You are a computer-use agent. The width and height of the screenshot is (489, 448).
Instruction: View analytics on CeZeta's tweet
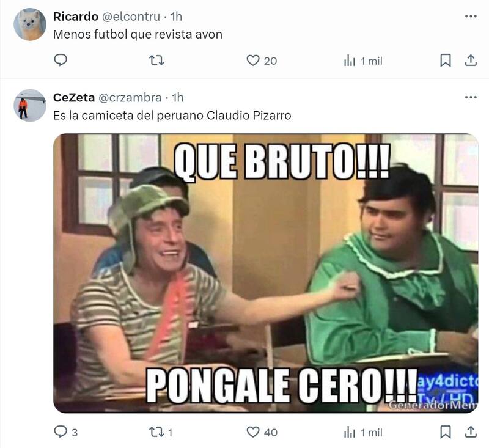363,433
